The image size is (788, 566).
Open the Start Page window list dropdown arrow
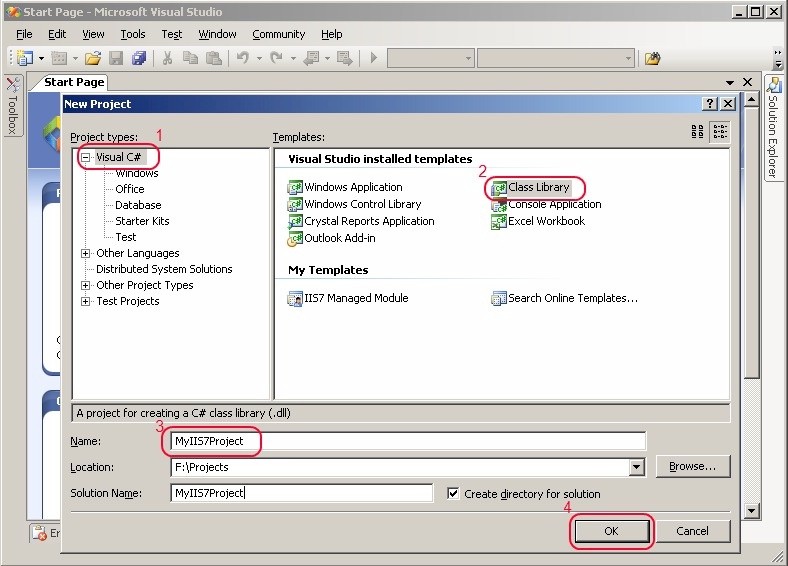pyautogui.click(x=730, y=82)
